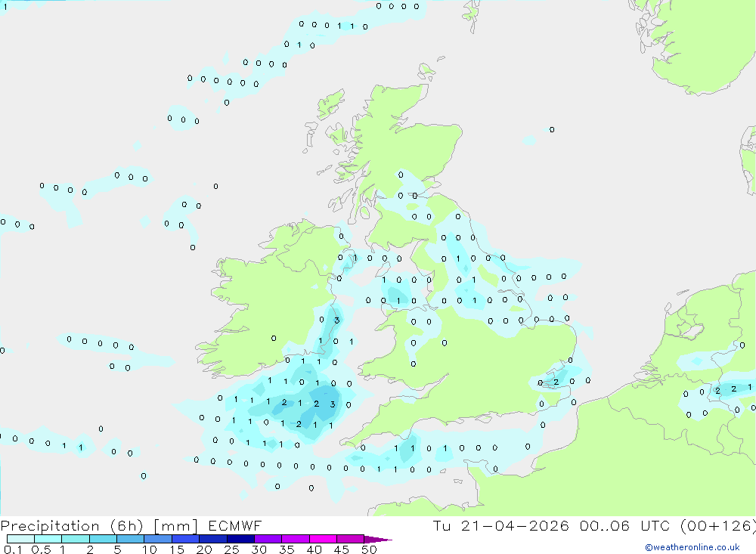Click the legend label '35'
The width and height of the screenshot is (756, 554).
coord(287,549)
